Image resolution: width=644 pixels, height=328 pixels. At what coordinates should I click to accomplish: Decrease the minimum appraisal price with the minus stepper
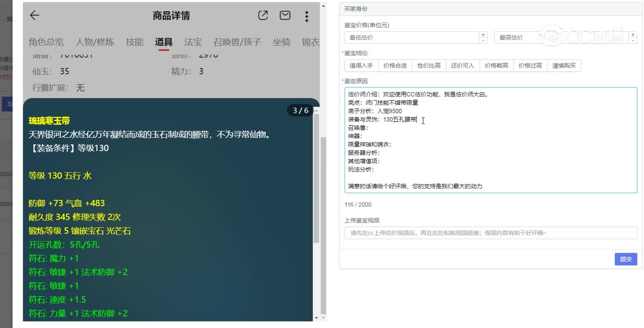click(x=483, y=41)
